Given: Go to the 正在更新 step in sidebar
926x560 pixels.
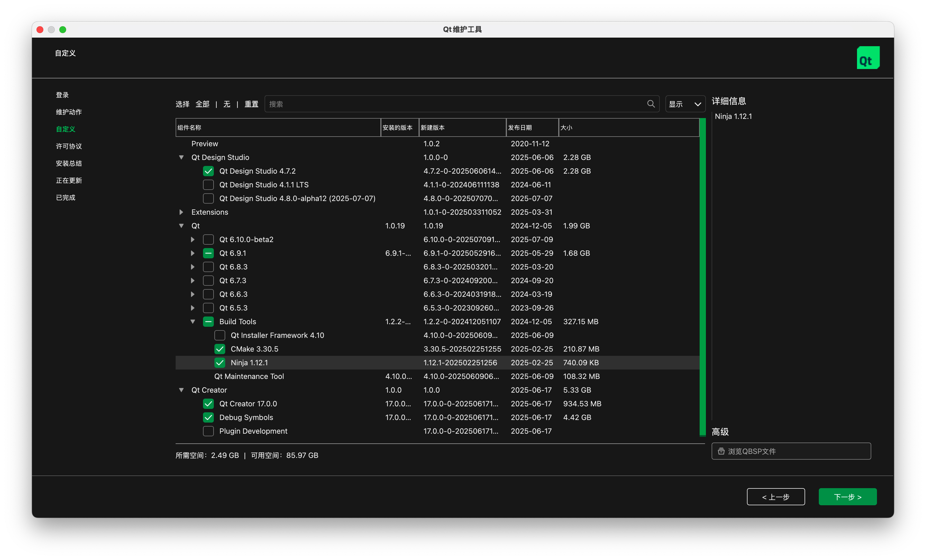Looking at the screenshot, I should click(69, 180).
